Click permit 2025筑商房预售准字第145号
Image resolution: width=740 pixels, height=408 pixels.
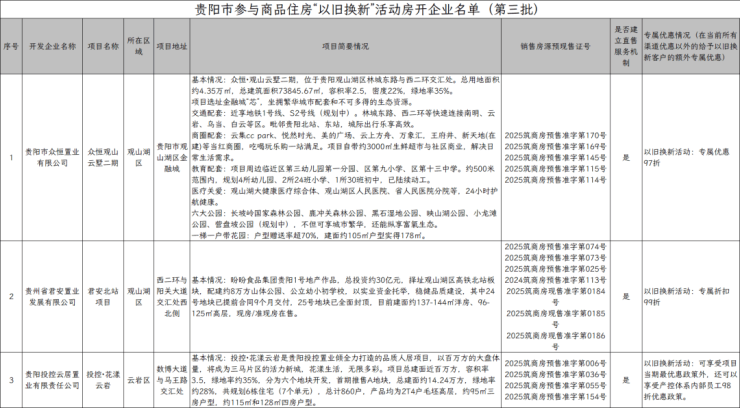[555, 158]
